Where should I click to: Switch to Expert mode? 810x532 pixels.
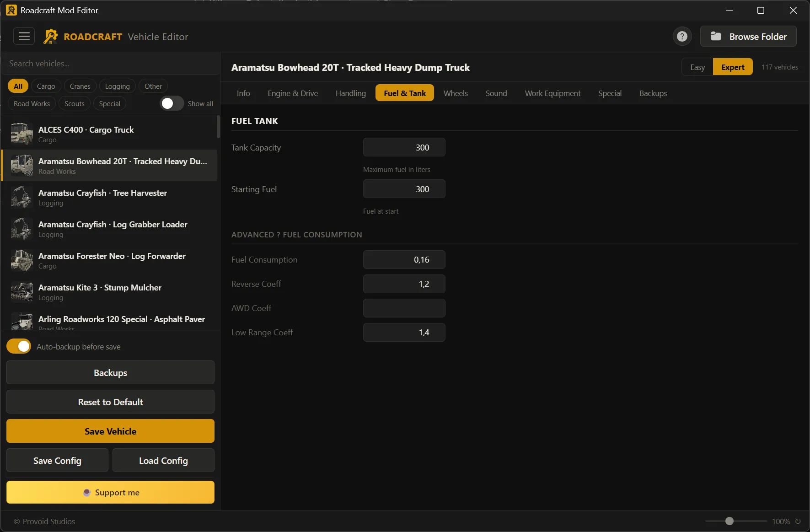click(733, 67)
